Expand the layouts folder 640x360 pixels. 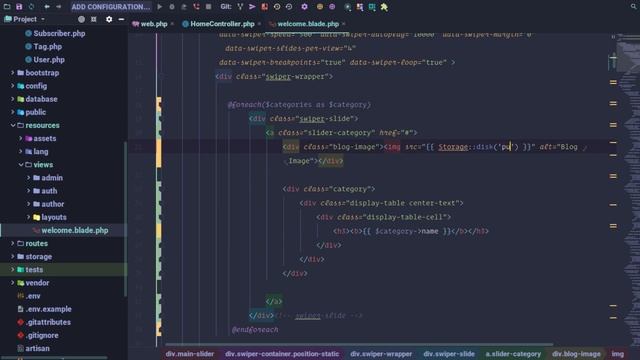pos(29,217)
